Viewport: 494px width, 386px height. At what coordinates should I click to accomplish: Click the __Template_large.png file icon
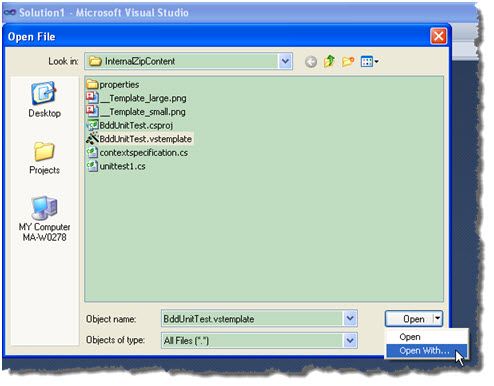click(92, 98)
